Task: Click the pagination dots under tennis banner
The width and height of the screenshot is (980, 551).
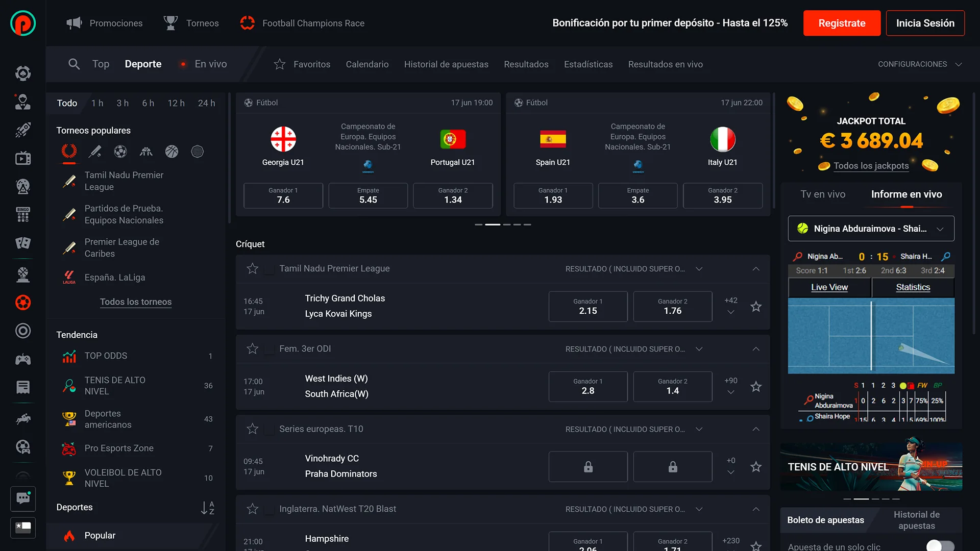Action: (x=871, y=498)
